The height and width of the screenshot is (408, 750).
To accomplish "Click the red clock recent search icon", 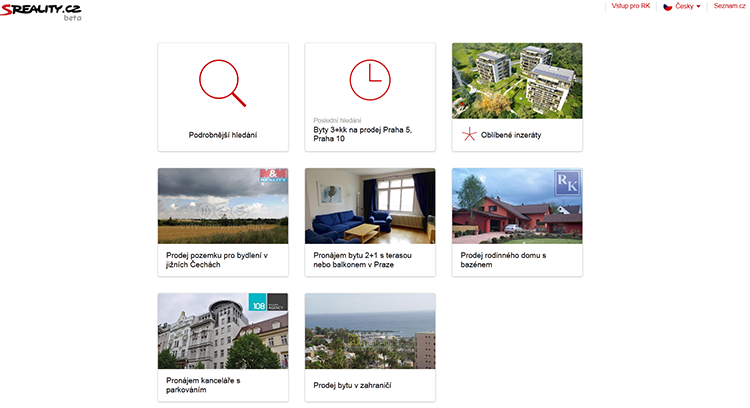I will 369,80.
